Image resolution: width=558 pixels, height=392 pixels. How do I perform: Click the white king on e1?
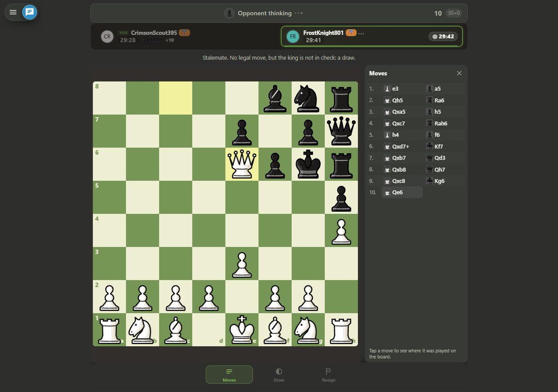[x=242, y=330]
